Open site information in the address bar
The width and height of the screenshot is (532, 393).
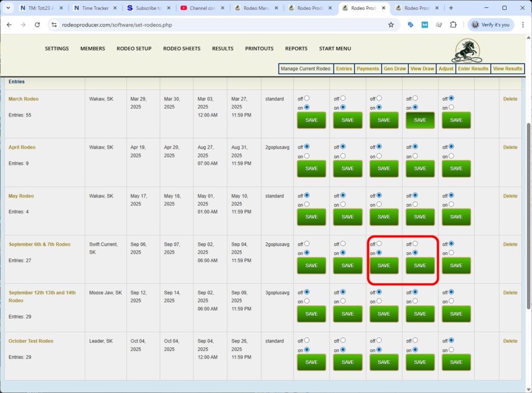coord(55,24)
